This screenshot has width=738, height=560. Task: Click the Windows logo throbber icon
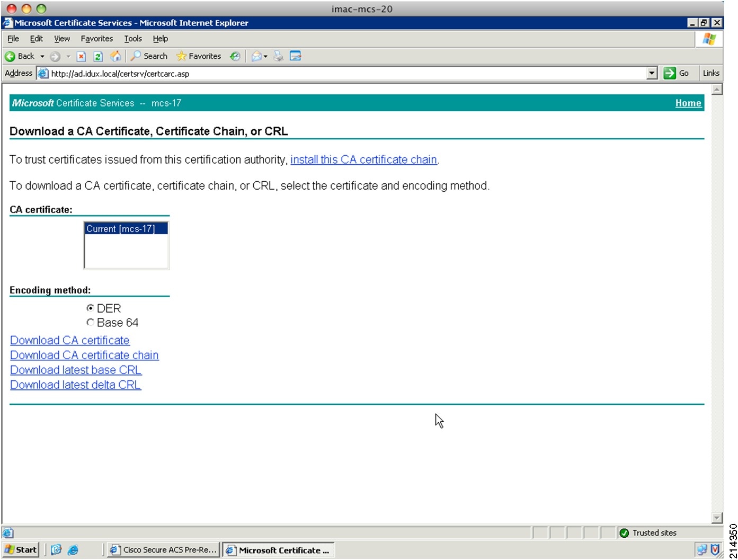tap(709, 39)
